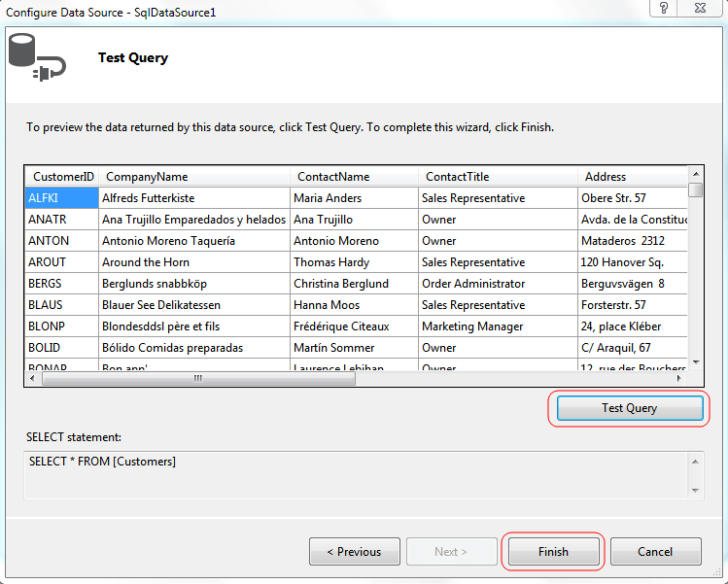This screenshot has width=728, height=584.
Task: Select the Address column header
Action: click(632, 177)
